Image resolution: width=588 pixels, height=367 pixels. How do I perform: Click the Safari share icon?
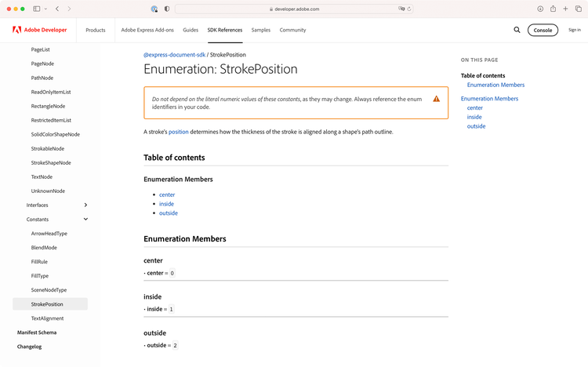(553, 9)
